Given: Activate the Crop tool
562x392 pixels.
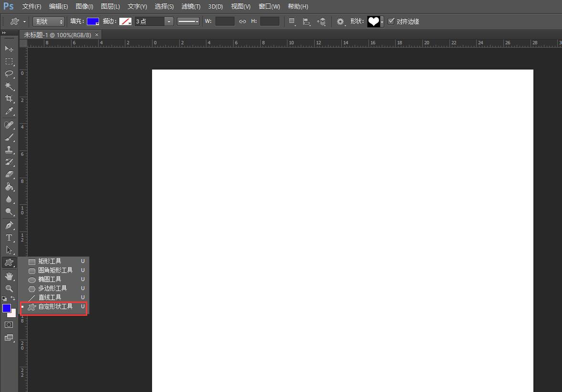Looking at the screenshot, I should point(9,99).
